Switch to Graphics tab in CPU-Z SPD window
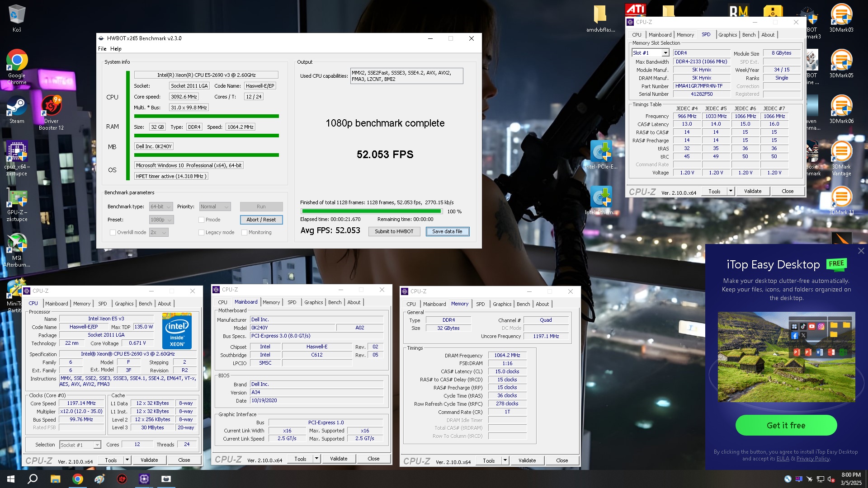The image size is (868, 488). coord(727,35)
